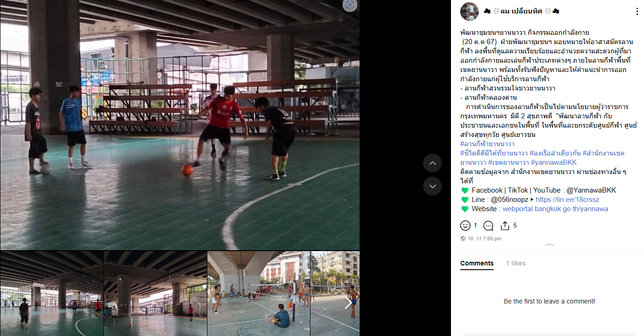Open the image search scan icon
Viewport: 644px width, 336px height.
[x=350, y=5]
